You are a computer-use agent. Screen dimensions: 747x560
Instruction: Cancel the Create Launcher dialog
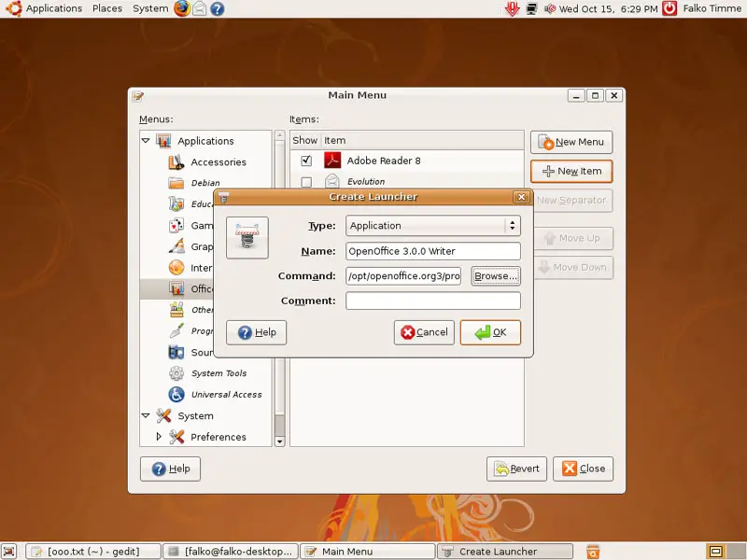(424, 332)
